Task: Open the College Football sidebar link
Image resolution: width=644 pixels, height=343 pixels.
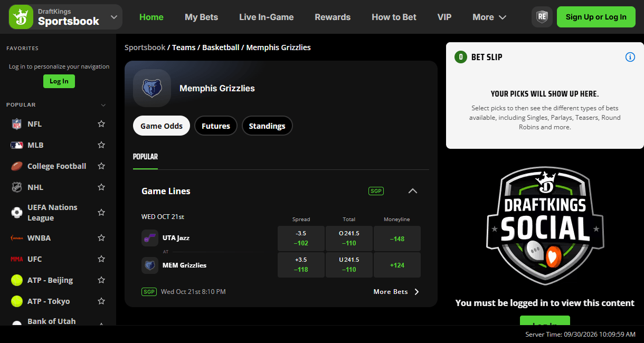Action: pyautogui.click(x=56, y=166)
